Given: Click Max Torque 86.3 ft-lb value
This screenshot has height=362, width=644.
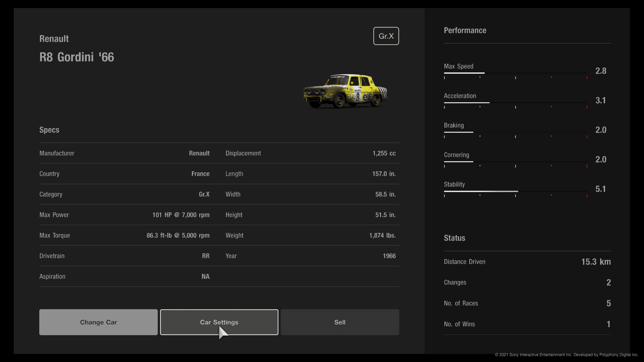Looking at the screenshot, I should click(x=178, y=235).
